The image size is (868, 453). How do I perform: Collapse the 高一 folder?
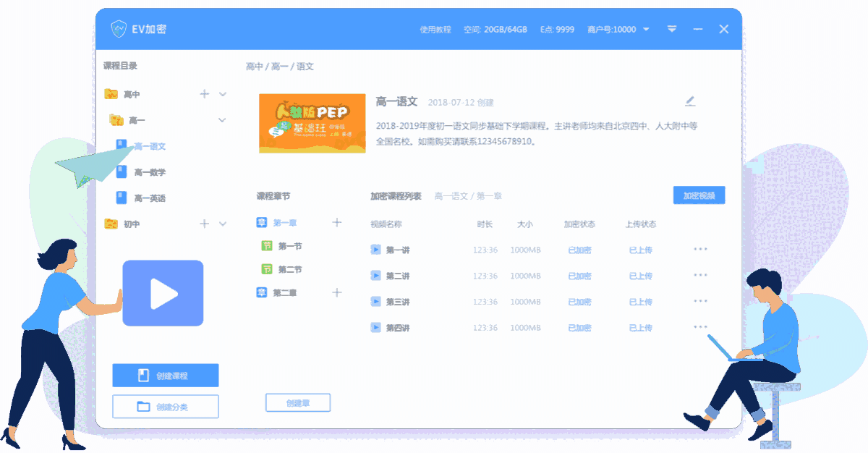click(221, 119)
